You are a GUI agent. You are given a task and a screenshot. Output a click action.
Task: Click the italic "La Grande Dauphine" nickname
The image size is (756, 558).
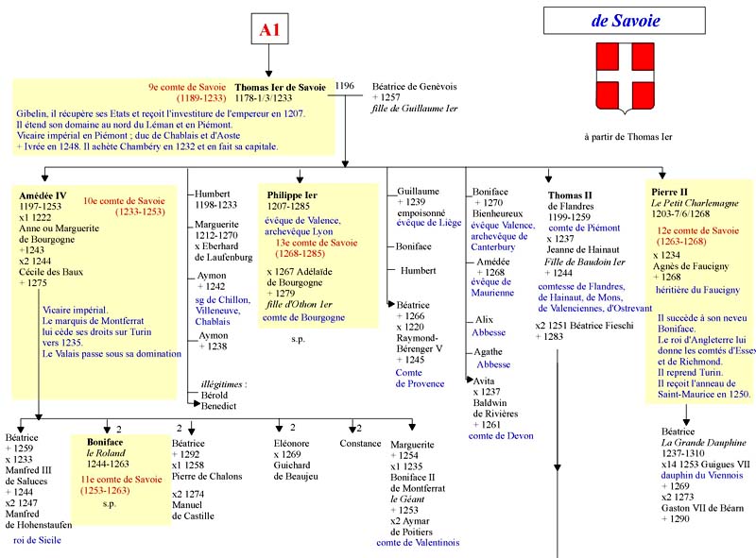pyautogui.click(x=703, y=443)
